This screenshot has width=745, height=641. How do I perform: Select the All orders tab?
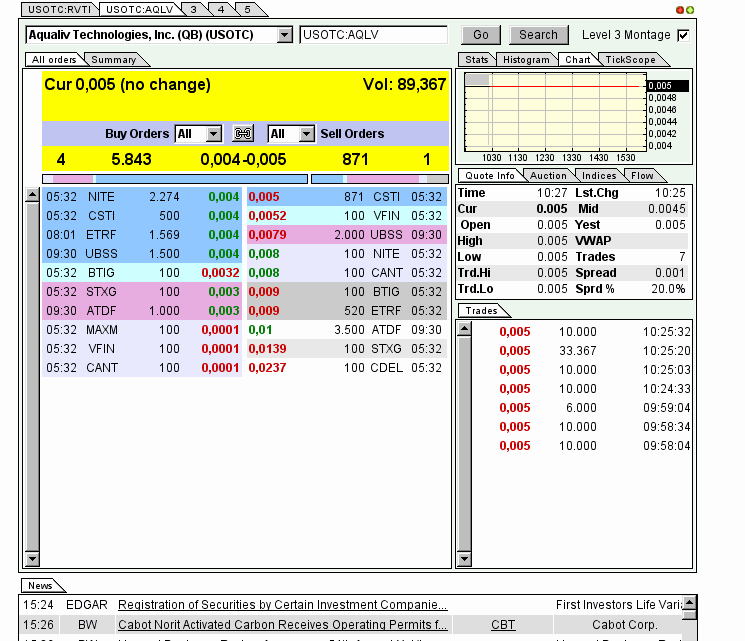coord(54,60)
